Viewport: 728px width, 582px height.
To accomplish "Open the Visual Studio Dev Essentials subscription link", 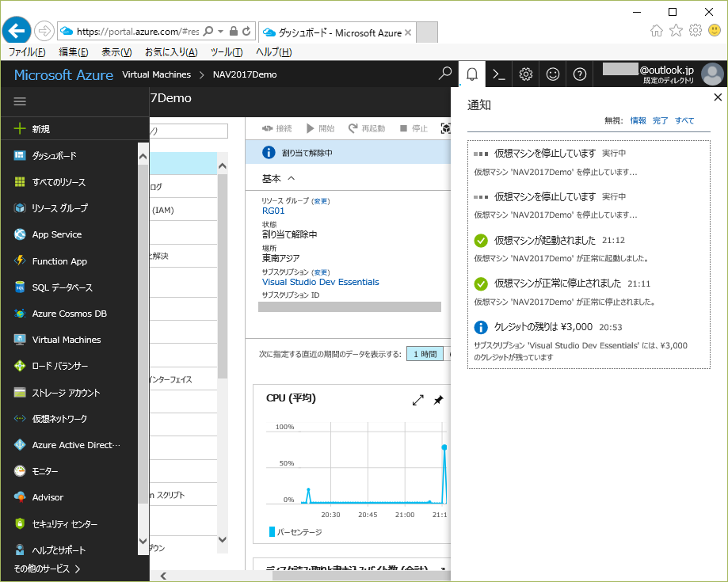I will pos(320,282).
